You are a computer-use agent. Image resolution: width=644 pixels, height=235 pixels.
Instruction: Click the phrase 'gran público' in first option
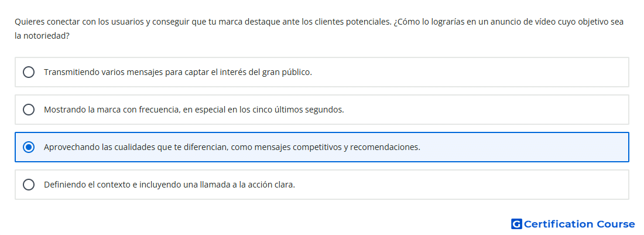pyautogui.click(x=287, y=72)
